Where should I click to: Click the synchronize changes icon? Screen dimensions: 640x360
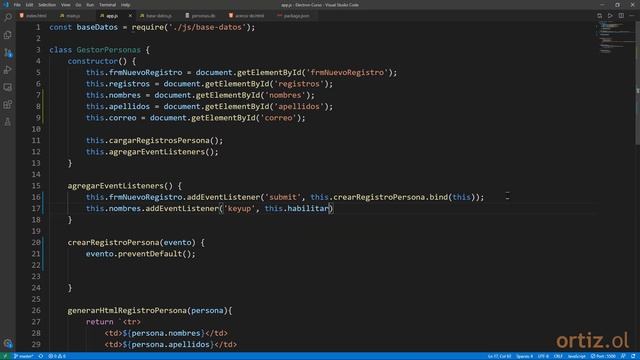(41, 356)
